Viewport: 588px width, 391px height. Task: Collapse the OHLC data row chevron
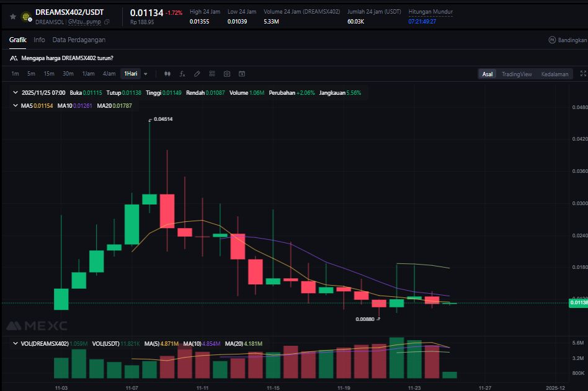[x=16, y=92]
